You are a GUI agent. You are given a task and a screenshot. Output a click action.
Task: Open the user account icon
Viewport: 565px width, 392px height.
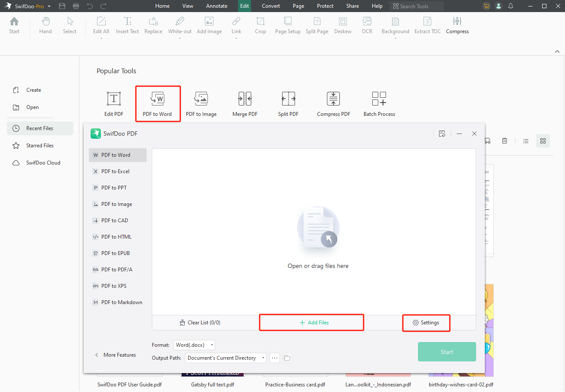pos(499,6)
